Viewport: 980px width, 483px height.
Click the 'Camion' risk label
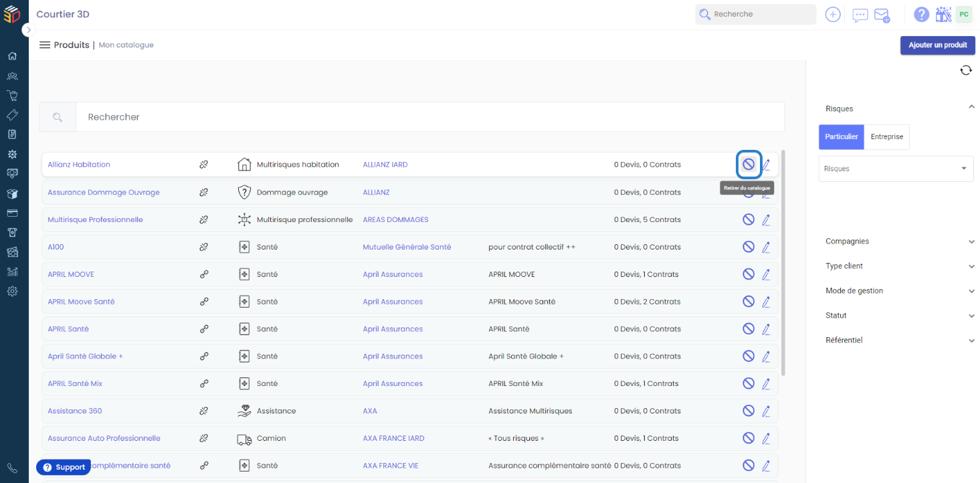pyautogui.click(x=271, y=438)
